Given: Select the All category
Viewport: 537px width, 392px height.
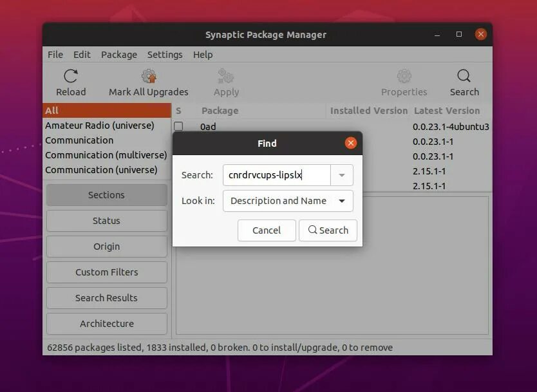Looking at the screenshot, I should point(107,111).
